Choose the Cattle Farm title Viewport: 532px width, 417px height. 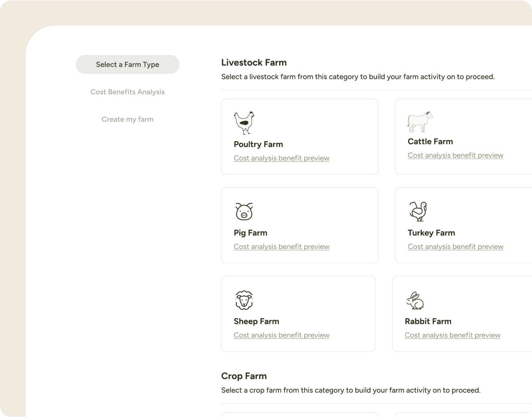tap(430, 142)
